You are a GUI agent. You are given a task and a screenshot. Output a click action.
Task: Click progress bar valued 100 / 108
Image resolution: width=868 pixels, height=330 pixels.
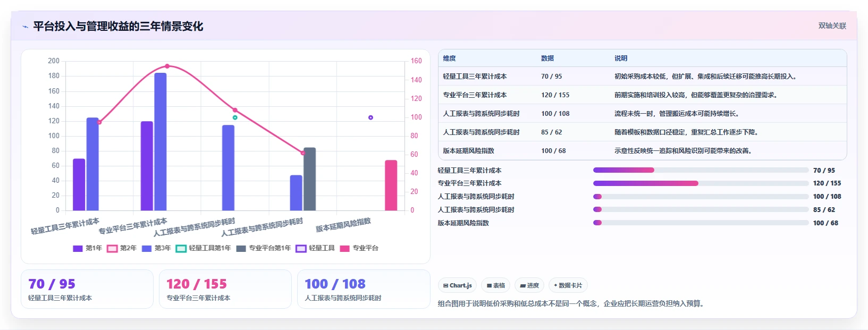(x=701, y=197)
